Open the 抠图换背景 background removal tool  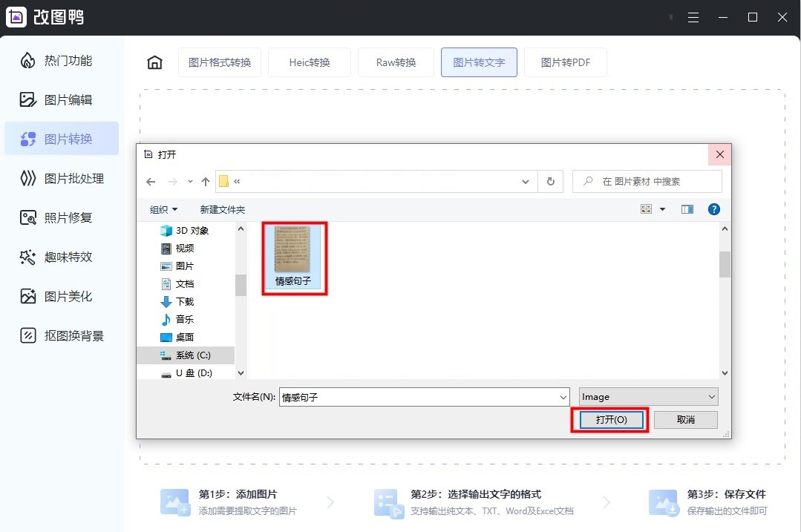[x=65, y=335]
